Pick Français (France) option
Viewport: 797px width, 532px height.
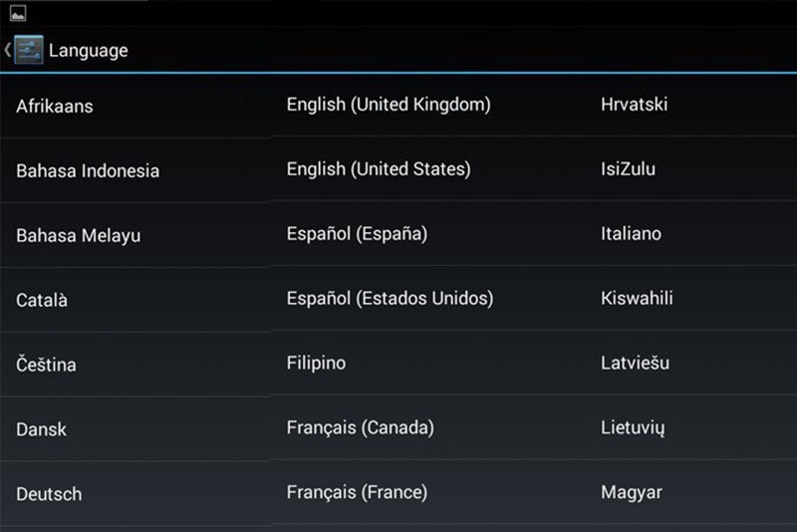click(357, 492)
